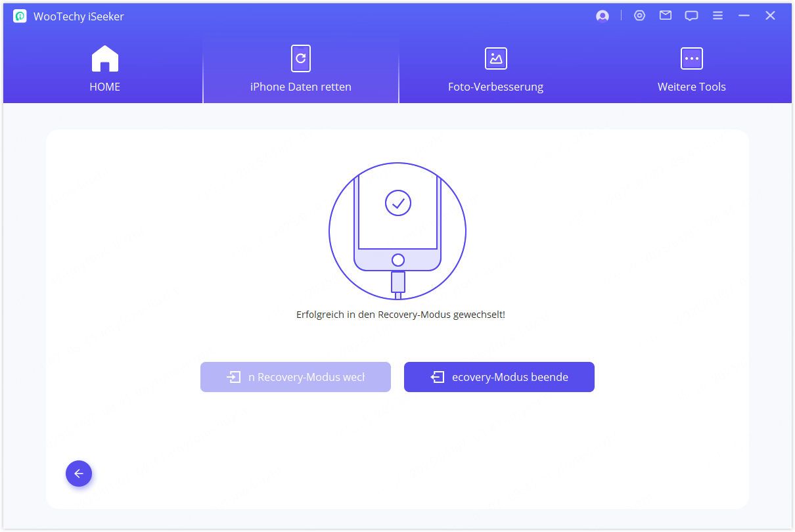The height and width of the screenshot is (532, 795).
Task: Click the phone's home button in illustration
Action: pyautogui.click(x=397, y=260)
